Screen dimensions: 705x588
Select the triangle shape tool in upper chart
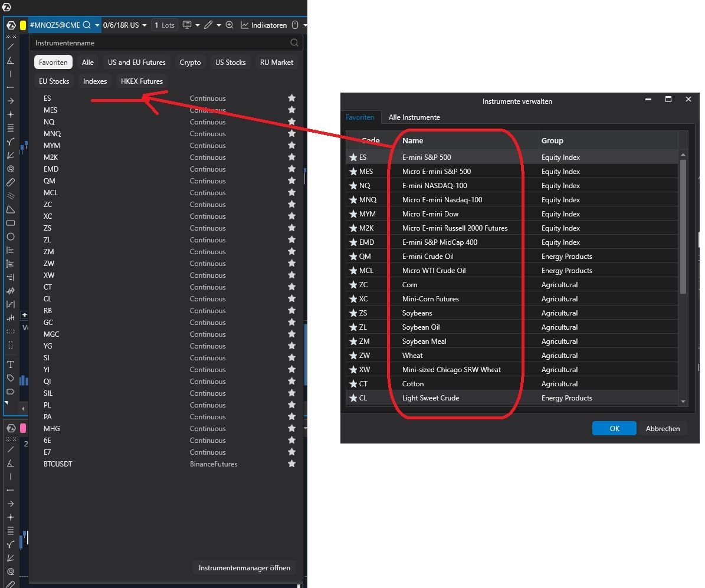click(x=11, y=209)
